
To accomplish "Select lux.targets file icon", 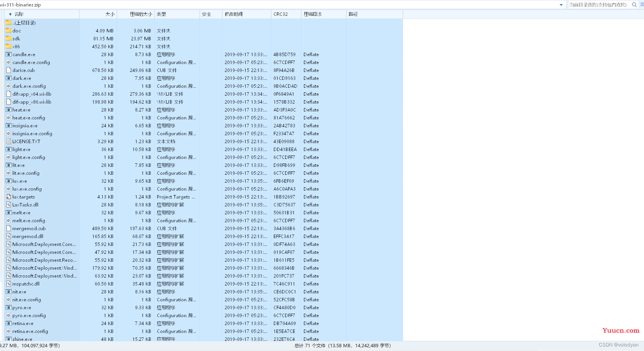I will [9, 197].
